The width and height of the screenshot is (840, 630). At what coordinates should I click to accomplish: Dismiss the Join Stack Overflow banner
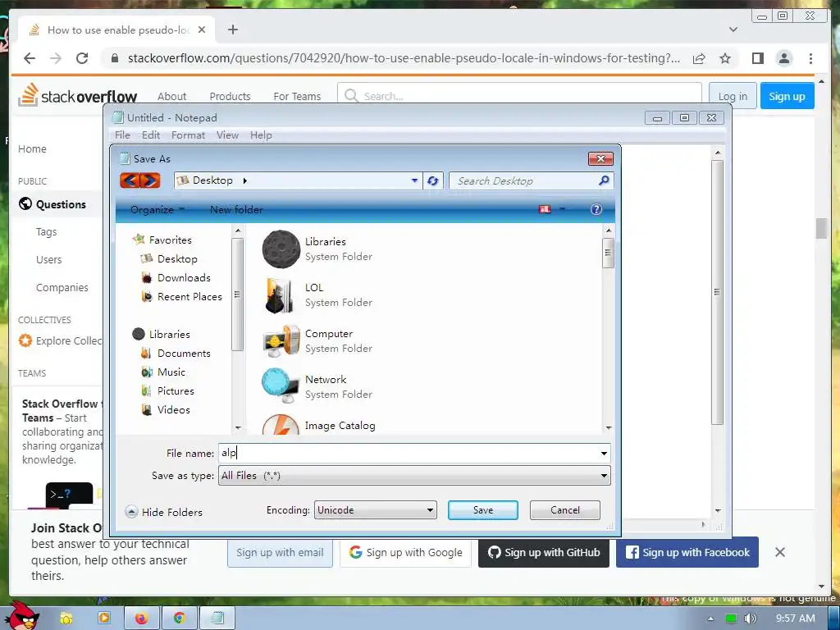click(x=780, y=552)
